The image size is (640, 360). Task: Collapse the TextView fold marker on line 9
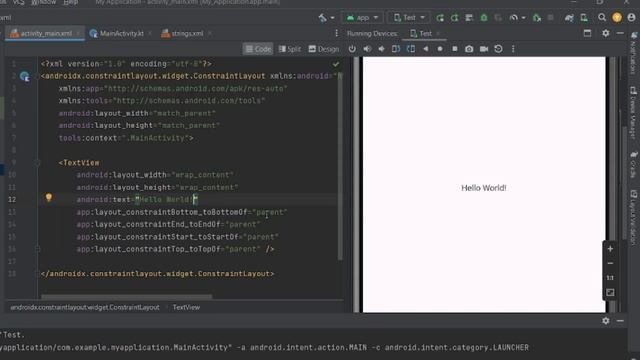point(37,163)
